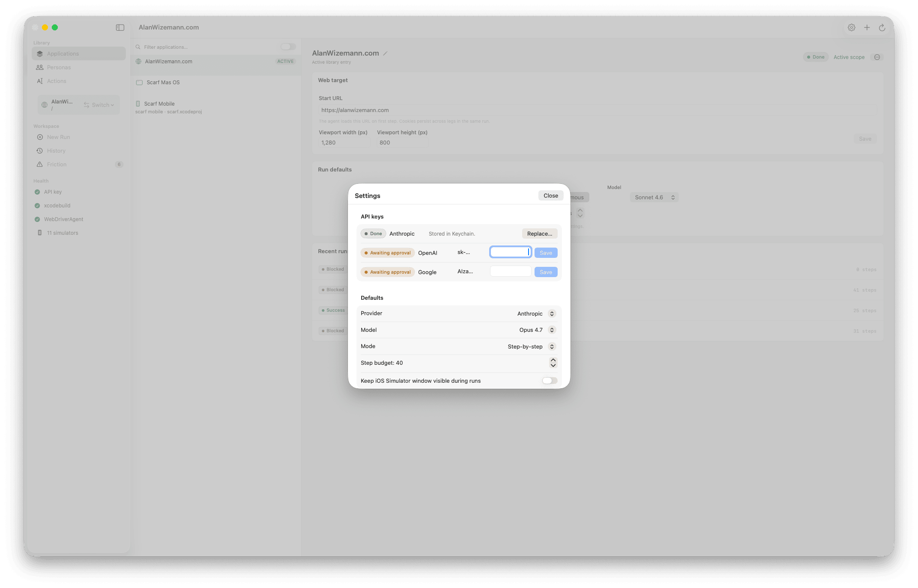Screen dimensions: 918x588
Task: Toggle the sidebar panel icon
Action: click(120, 27)
